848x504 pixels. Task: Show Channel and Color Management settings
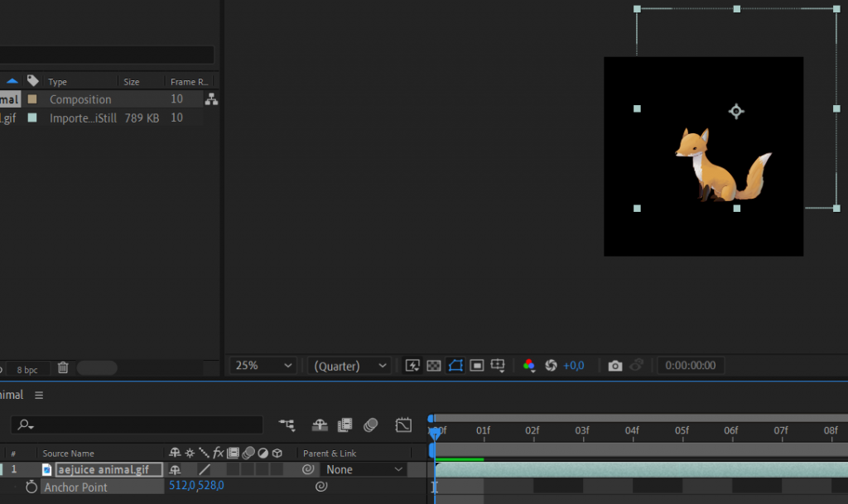528,365
